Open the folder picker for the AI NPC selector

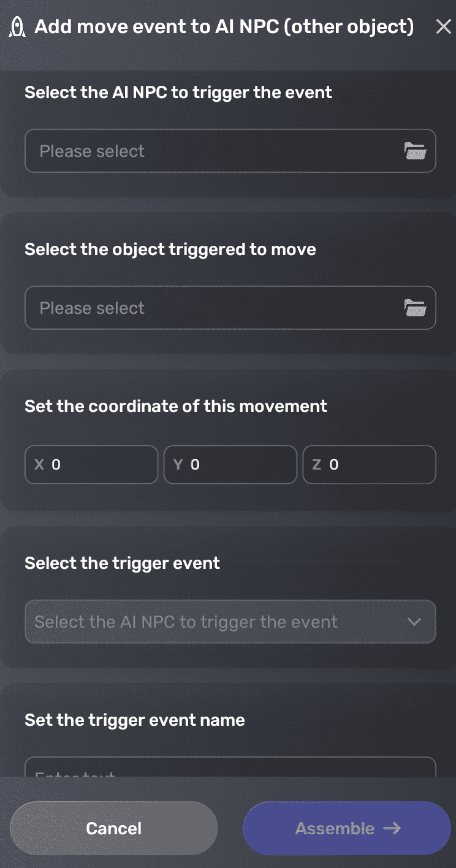pos(416,151)
